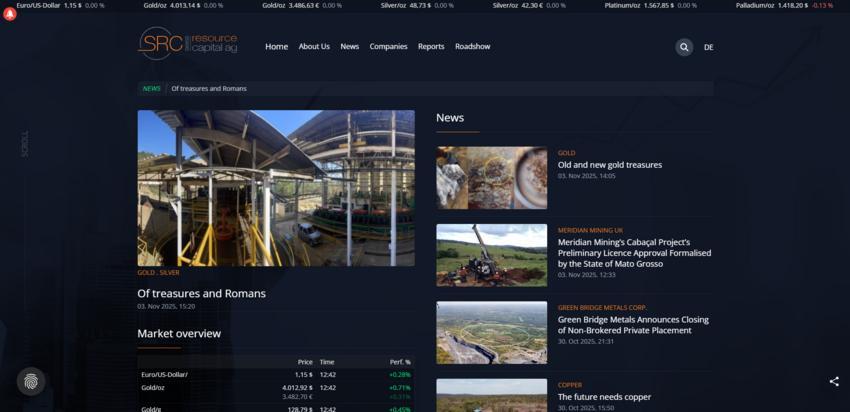
Task: Switch language to DE
Action: click(708, 47)
